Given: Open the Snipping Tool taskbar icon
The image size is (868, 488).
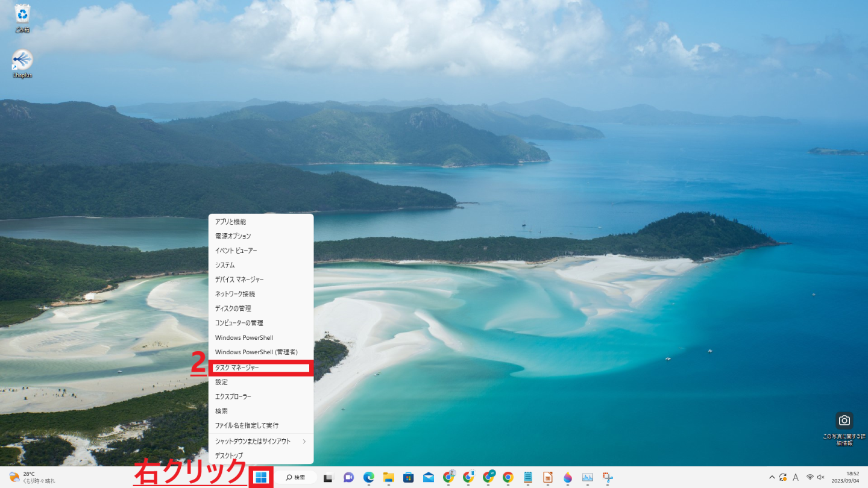Looking at the screenshot, I should 607,477.
